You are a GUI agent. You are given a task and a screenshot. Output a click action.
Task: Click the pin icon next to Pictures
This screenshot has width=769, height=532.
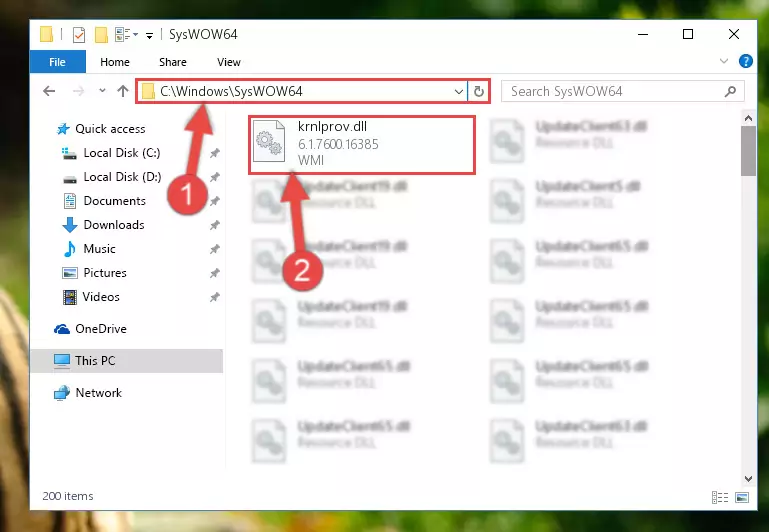[214, 274]
